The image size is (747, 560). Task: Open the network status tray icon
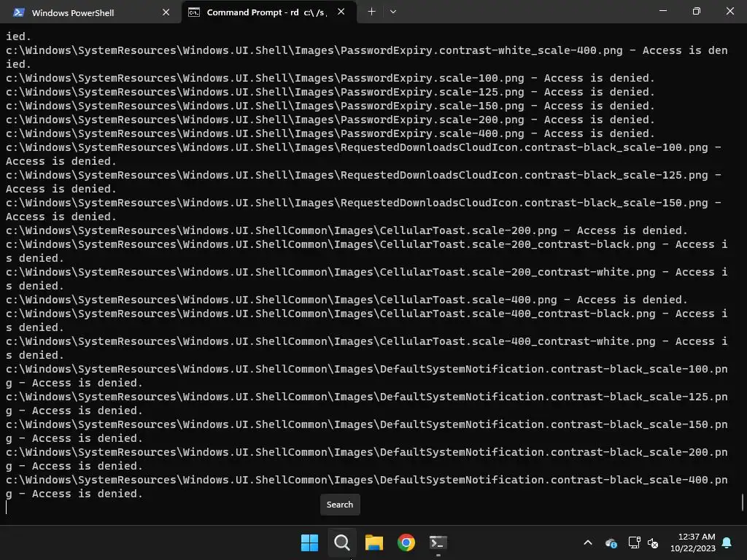(634, 542)
